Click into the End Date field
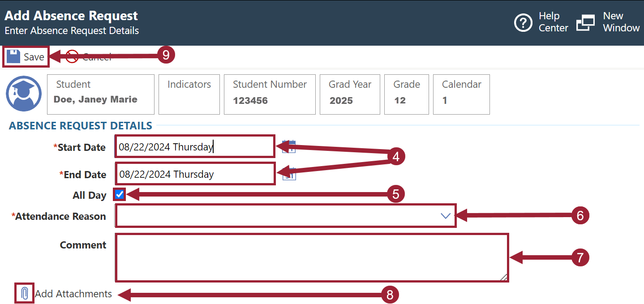This screenshot has height=304, width=644. [195, 174]
